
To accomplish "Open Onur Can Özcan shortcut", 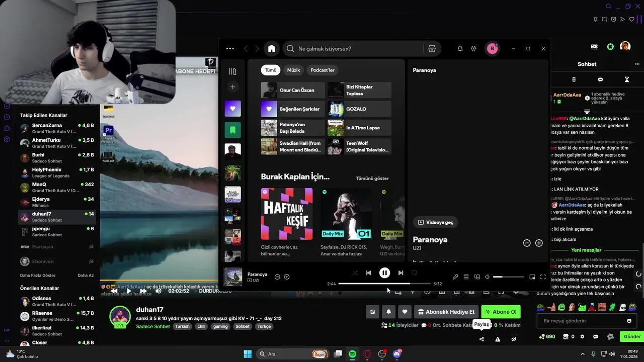I will [x=293, y=90].
